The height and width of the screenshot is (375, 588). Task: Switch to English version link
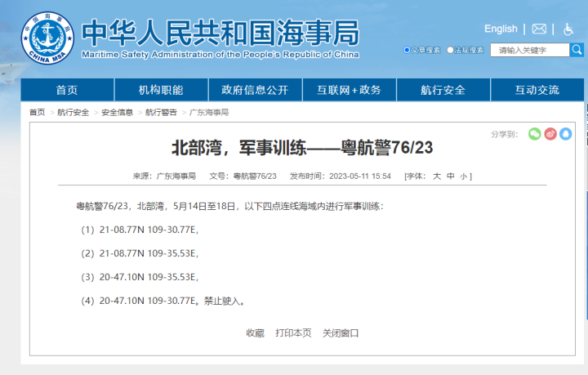click(x=501, y=29)
